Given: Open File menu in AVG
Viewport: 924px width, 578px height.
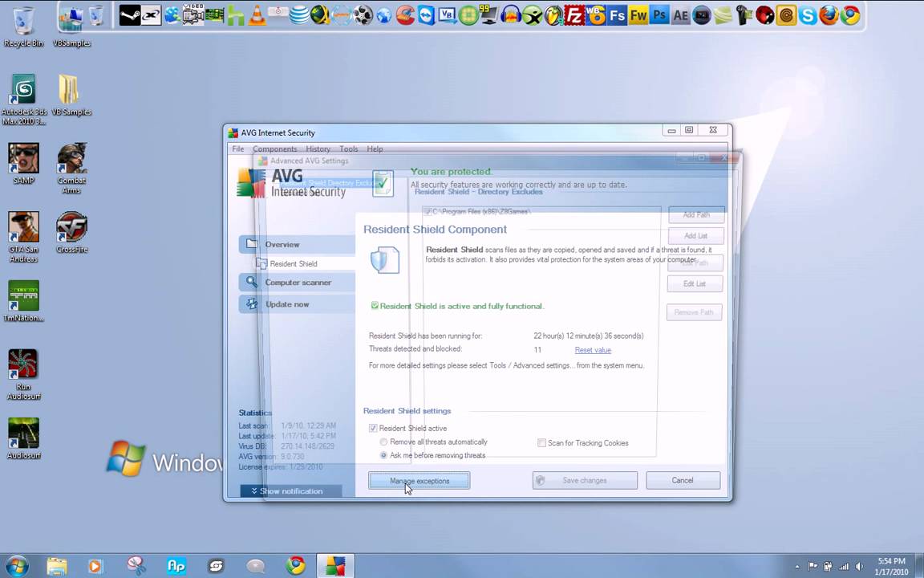Looking at the screenshot, I should pyautogui.click(x=238, y=149).
